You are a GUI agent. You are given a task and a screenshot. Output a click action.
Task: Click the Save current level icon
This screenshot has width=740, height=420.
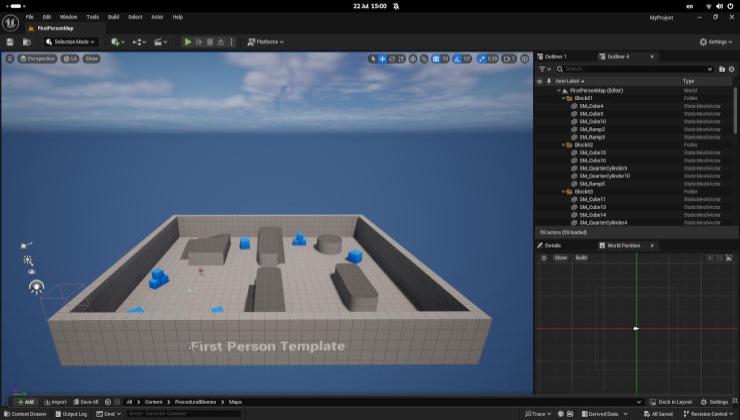[x=10, y=42]
